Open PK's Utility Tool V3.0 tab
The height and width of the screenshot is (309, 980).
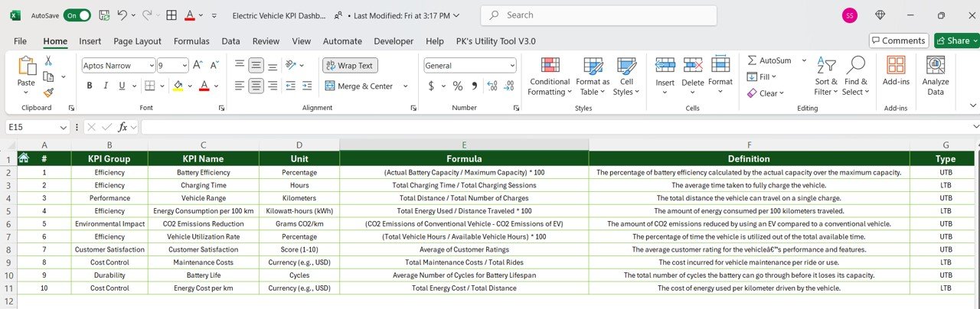click(x=495, y=41)
